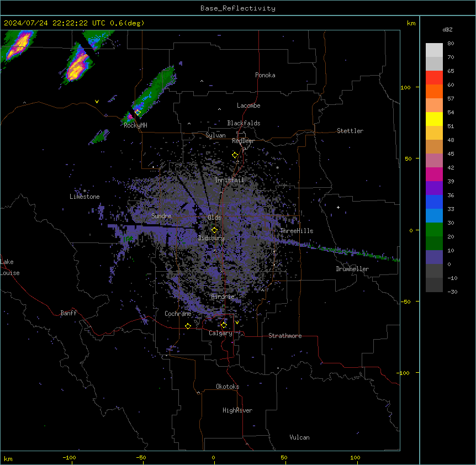Click the yellow V marker northeast of Calgary
476x465 pixels.
click(x=237, y=323)
